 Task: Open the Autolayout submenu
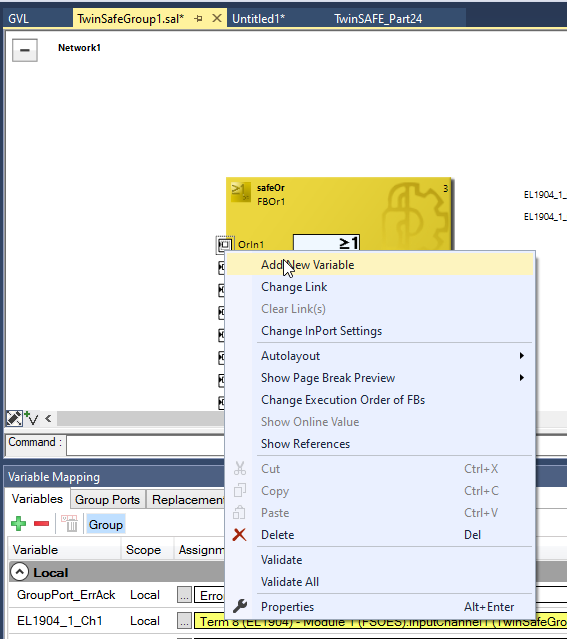380,356
